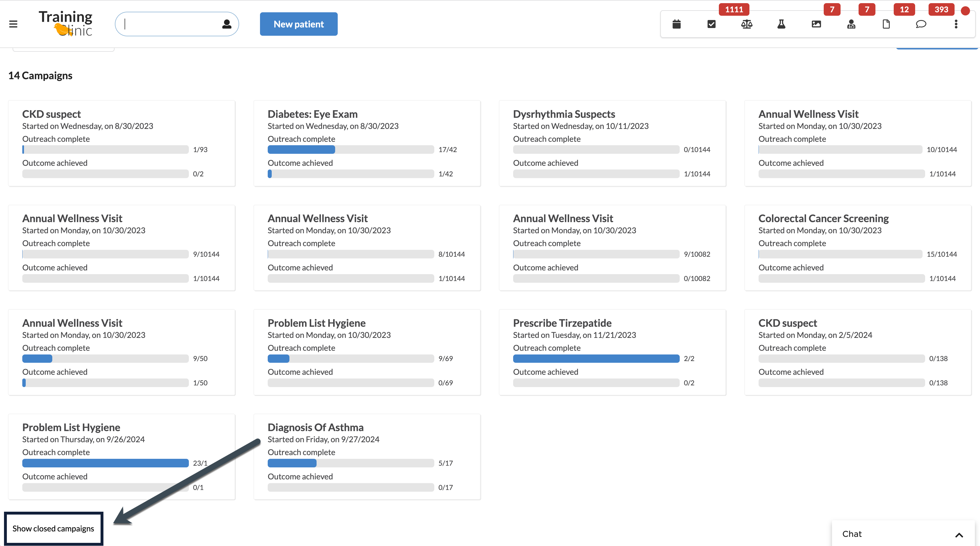
Task: Open the tasks checkmark icon
Action: (x=711, y=24)
